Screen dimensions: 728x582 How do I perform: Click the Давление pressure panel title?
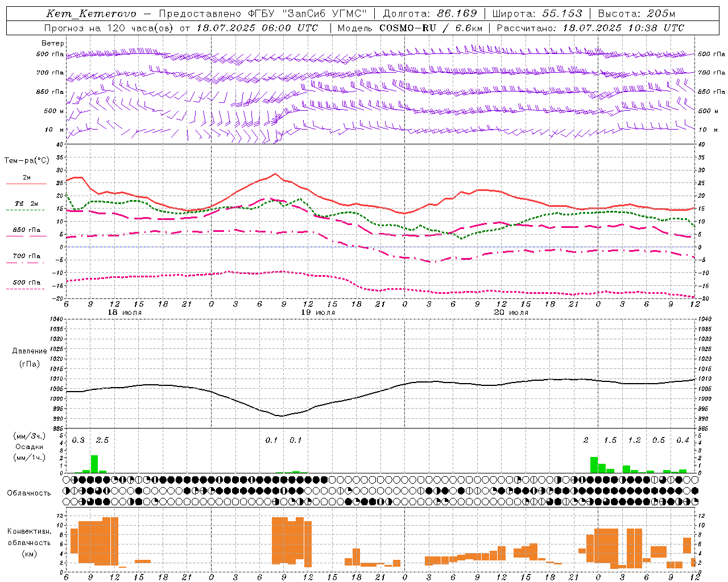[x=30, y=351]
